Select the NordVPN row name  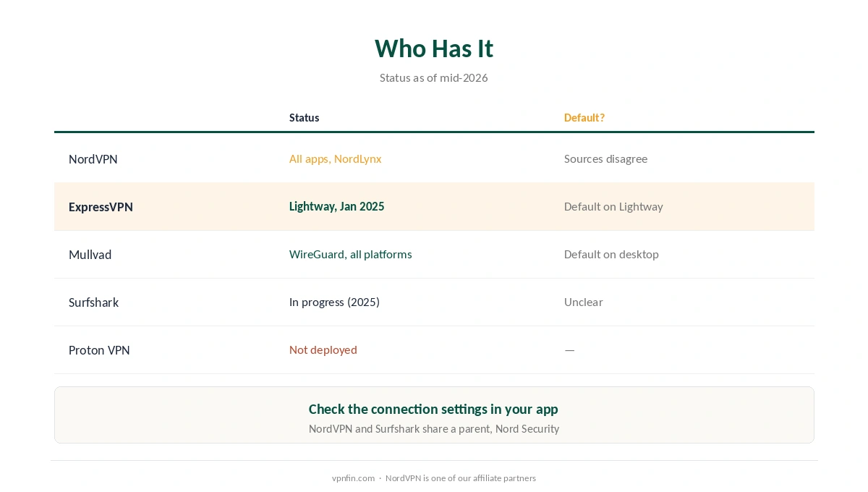coord(93,159)
